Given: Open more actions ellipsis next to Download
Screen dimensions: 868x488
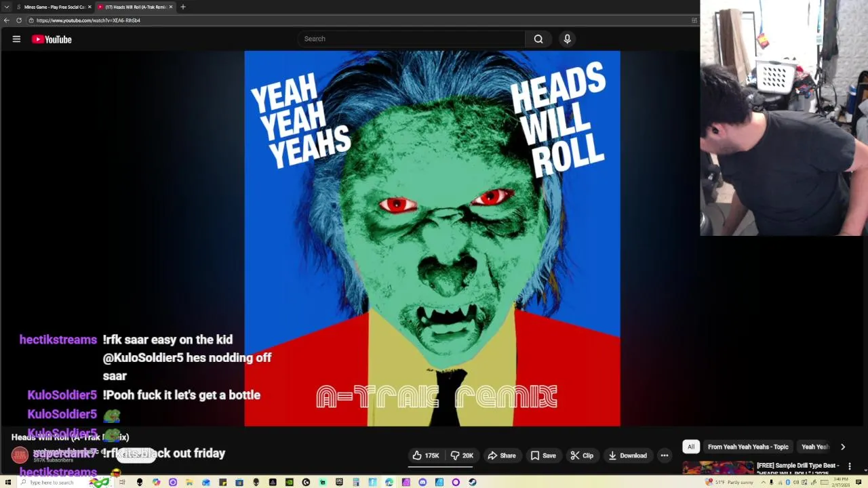Looking at the screenshot, I should click(x=665, y=455).
